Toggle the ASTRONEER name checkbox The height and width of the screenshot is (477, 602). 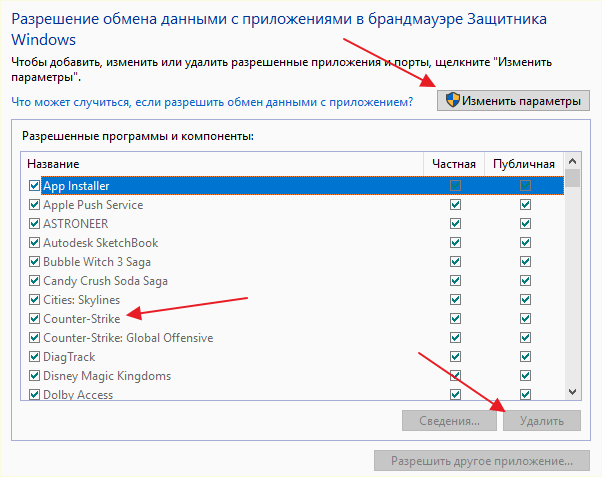tap(34, 224)
